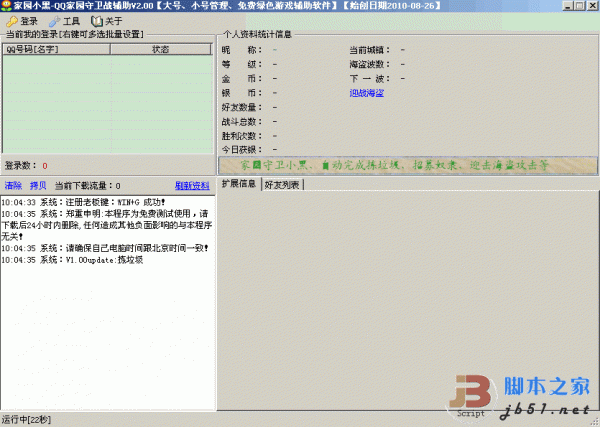Close the 家园小黑 window

tap(593, 6)
